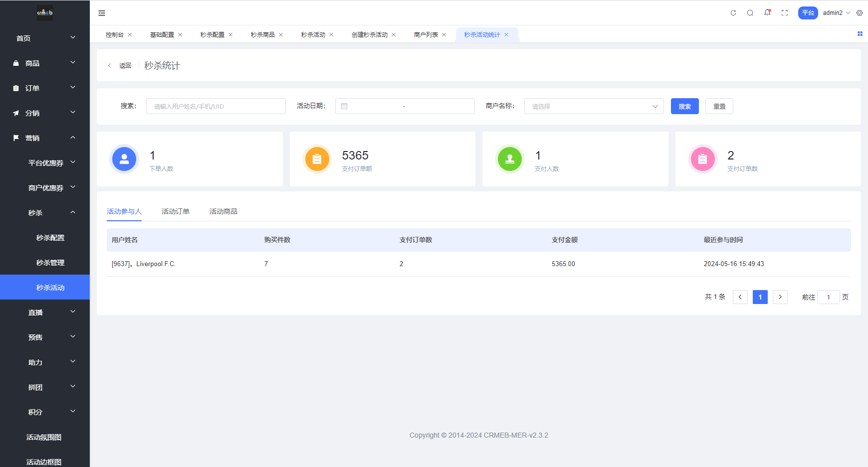The width and height of the screenshot is (868, 467).
Task: Click the 分销 paper plane icon
Action: pyautogui.click(x=16, y=113)
